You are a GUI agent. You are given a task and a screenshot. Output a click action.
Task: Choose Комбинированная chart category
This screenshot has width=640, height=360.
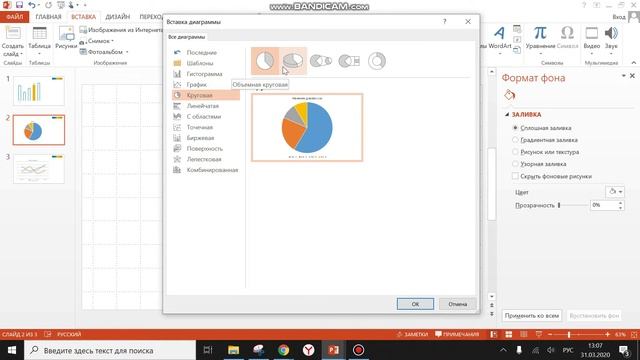[x=212, y=170]
